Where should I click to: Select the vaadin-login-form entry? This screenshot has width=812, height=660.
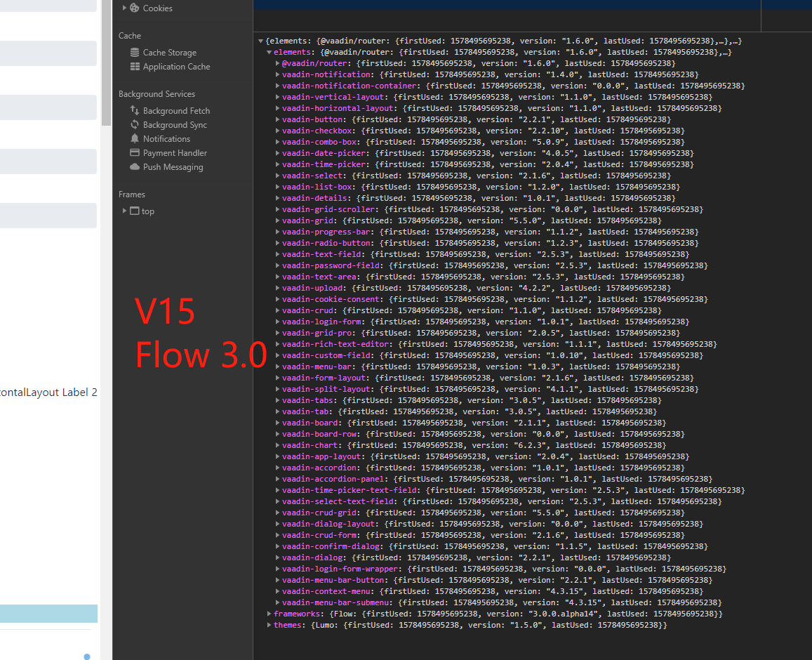point(320,321)
